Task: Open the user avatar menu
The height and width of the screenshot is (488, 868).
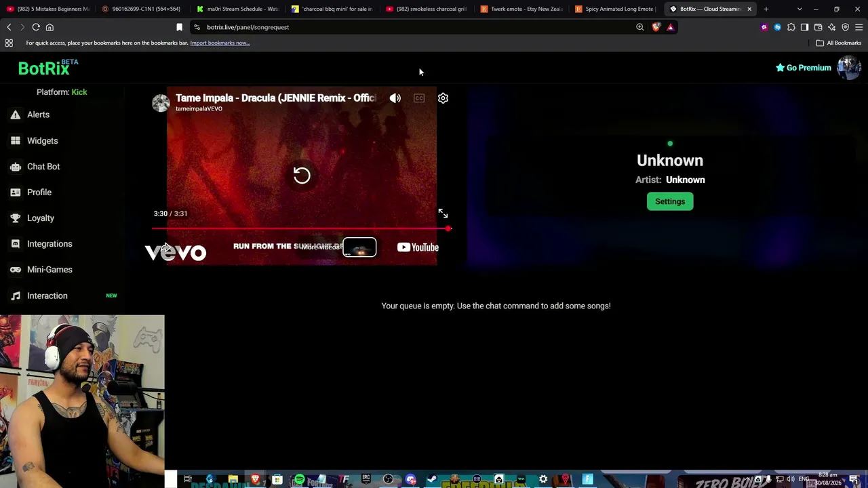Action: pyautogui.click(x=849, y=68)
